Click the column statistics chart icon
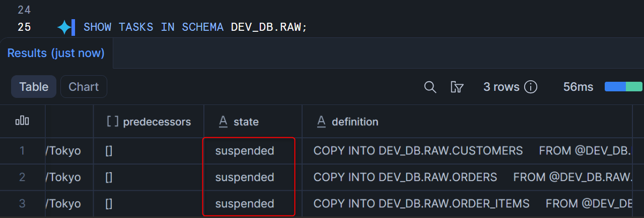The image size is (644, 218). tap(22, 121)
